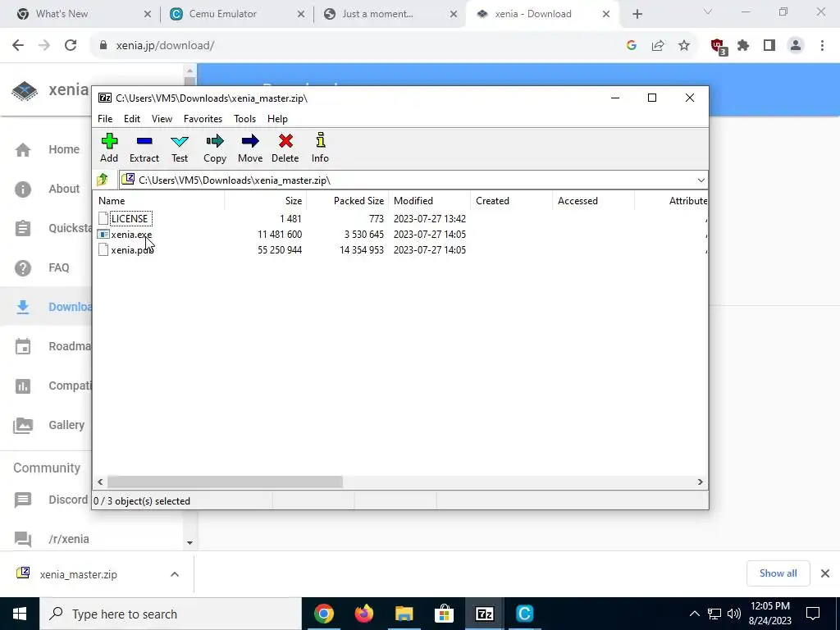This screenshot has height=630, width=840.
Task: Sort by the Modified column header
Action: coord(429,201)
